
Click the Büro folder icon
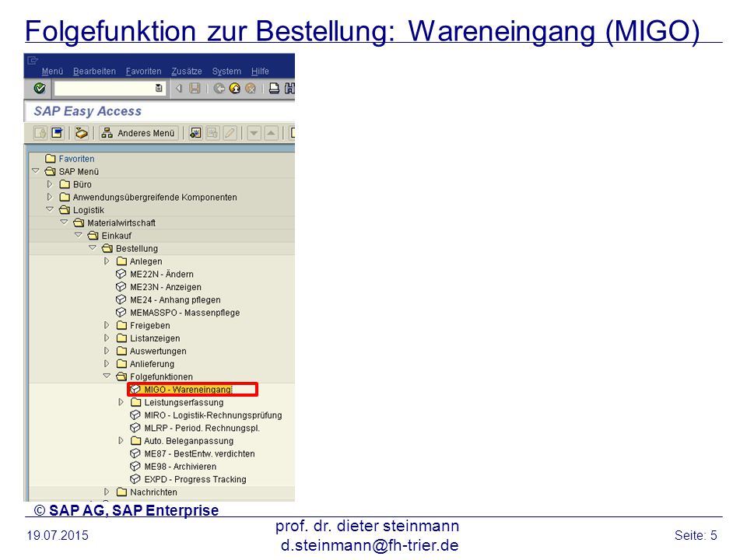click(x=65, y=184)
